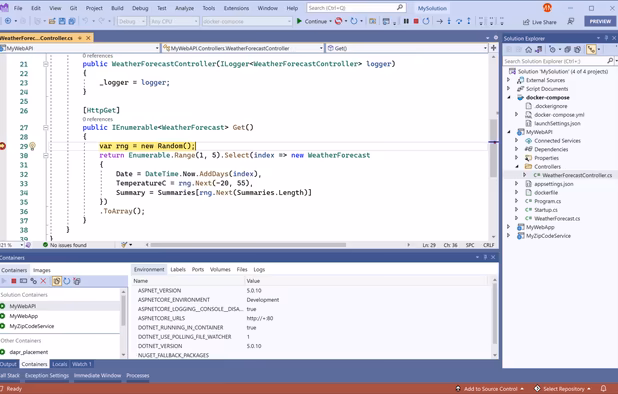Open the Extensions menu
Viewport: 618px width, 394px height.
click(236, 8)
